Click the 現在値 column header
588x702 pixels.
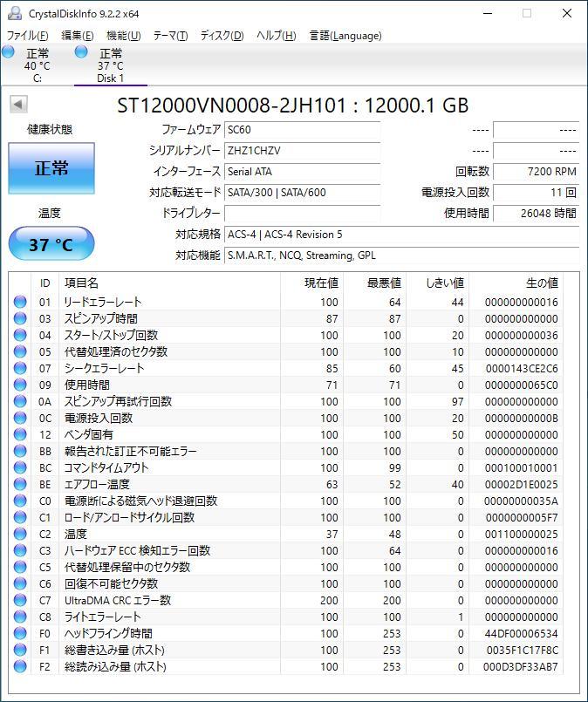click(312, 283)
